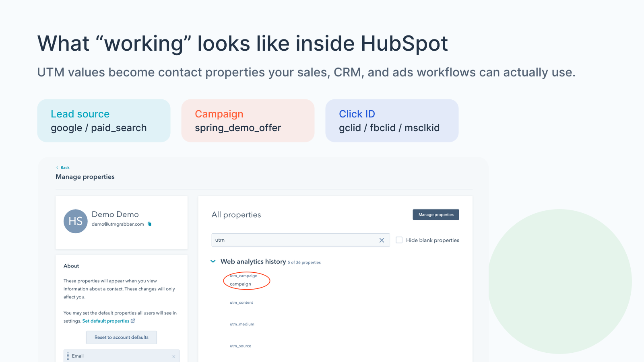Image resolution: width=644 pixels, height=362 pixels.
Task: Select the utm_content property
Action: tap(242, 302)
